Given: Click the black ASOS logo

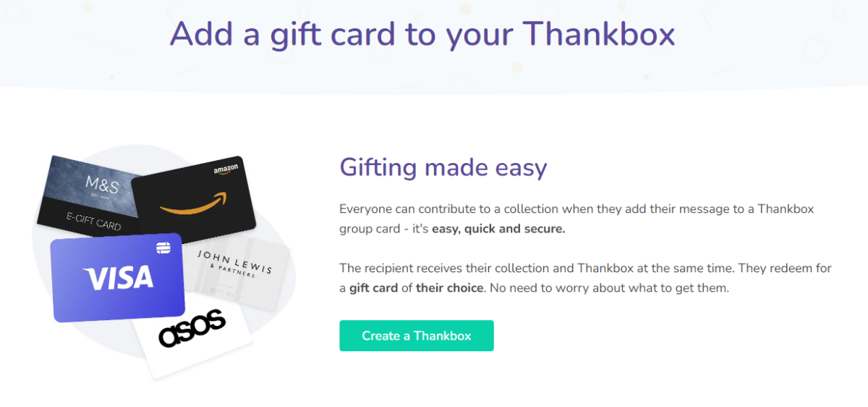Looking at the screenshot, I should 192,329.
